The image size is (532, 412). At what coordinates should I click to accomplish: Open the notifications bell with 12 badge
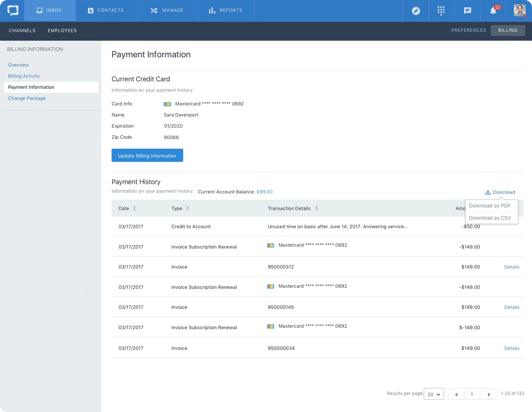tap(494, 10)
